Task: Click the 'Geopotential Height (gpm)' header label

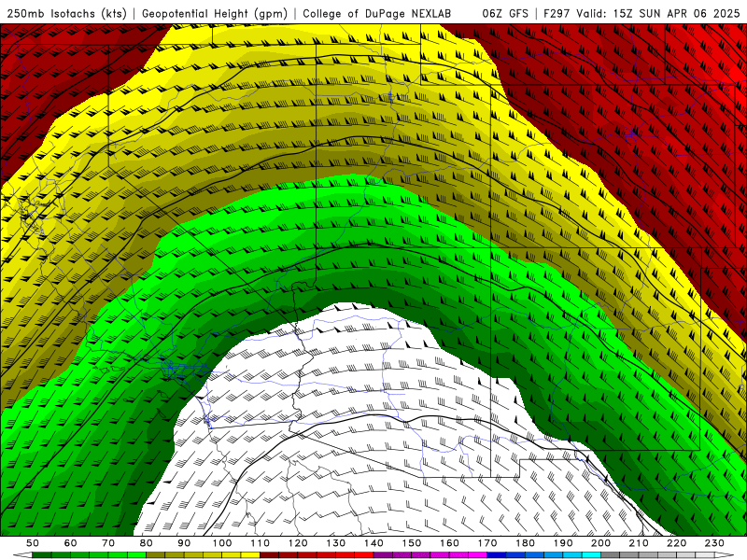Action: pyautogui.click(x=215, y=13)
